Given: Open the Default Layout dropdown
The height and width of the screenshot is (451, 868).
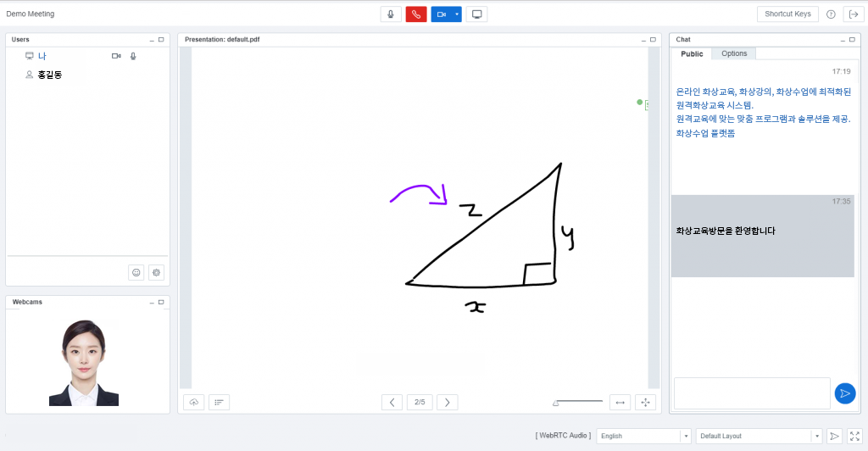Looking at the screenshot, I should 759,436.
